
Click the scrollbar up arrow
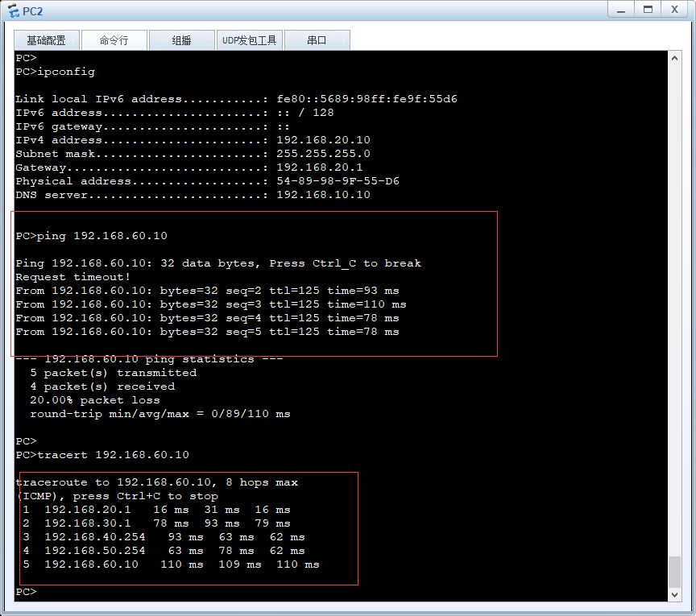[x=674, y=58]
